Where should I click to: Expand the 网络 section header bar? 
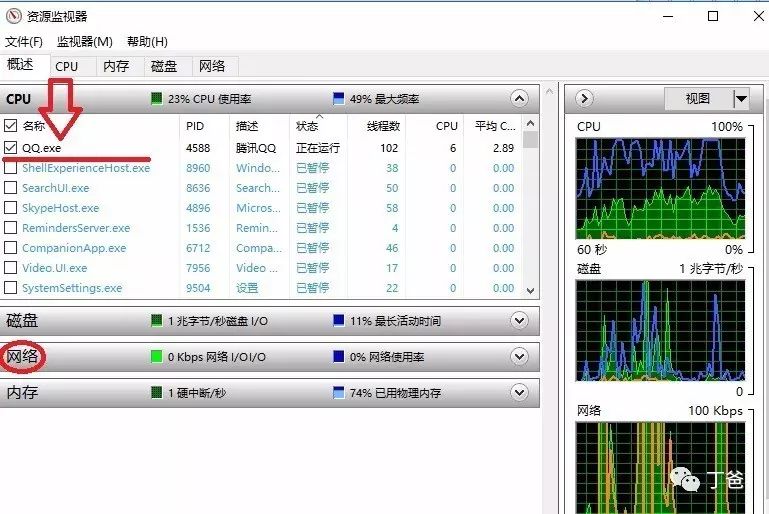tap(268, 357)
